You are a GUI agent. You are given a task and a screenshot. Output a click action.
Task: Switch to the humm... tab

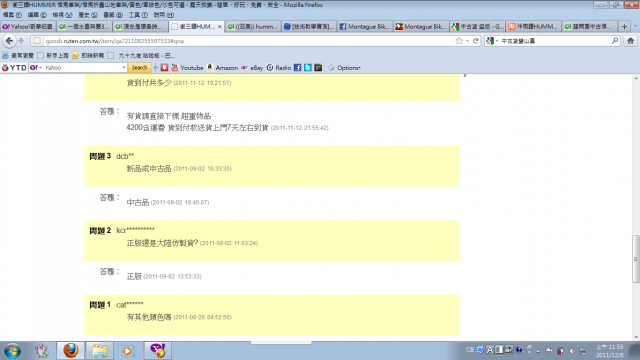click(253, 27)
